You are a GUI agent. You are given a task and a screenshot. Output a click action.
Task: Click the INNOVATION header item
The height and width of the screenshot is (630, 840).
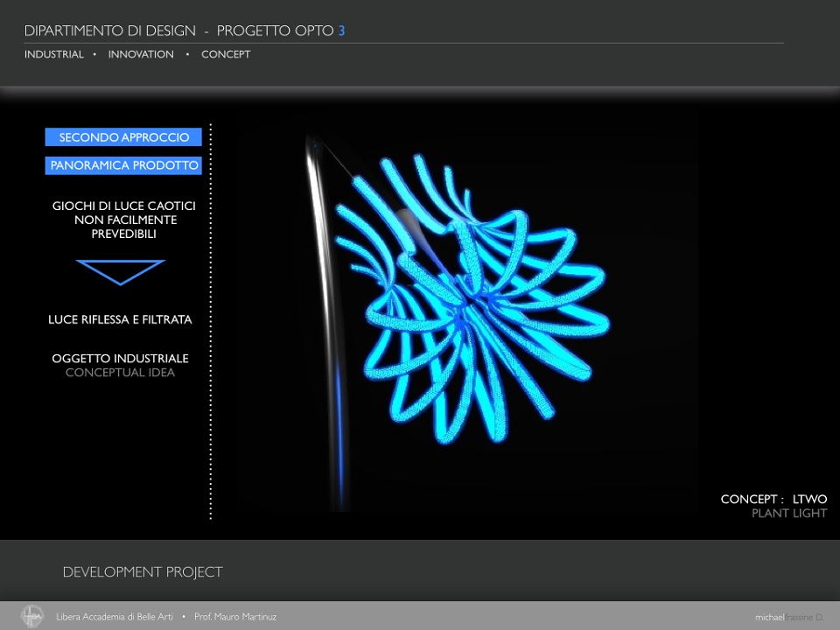(x=141, y=54)
